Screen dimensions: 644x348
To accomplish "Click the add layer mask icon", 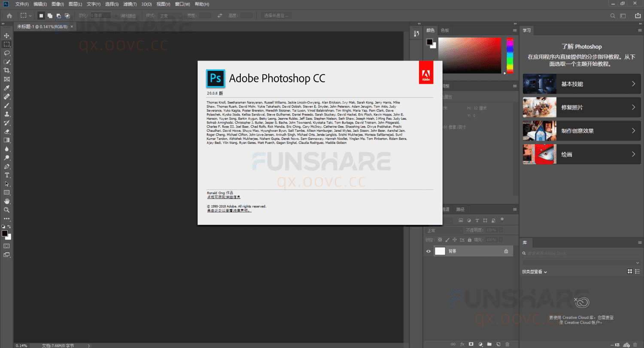I will point(471,344).
